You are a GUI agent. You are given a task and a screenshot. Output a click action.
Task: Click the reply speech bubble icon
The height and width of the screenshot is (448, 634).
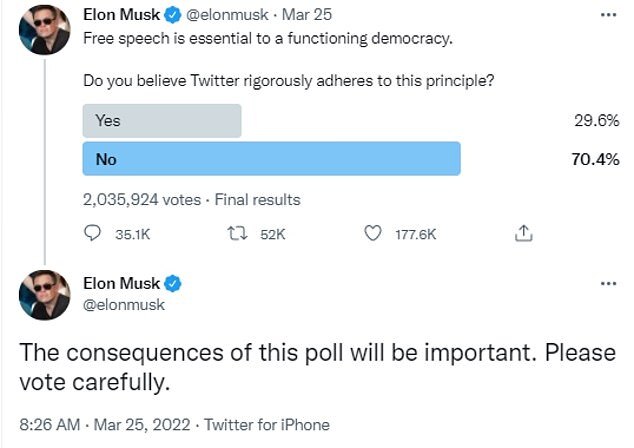(92, 233)
